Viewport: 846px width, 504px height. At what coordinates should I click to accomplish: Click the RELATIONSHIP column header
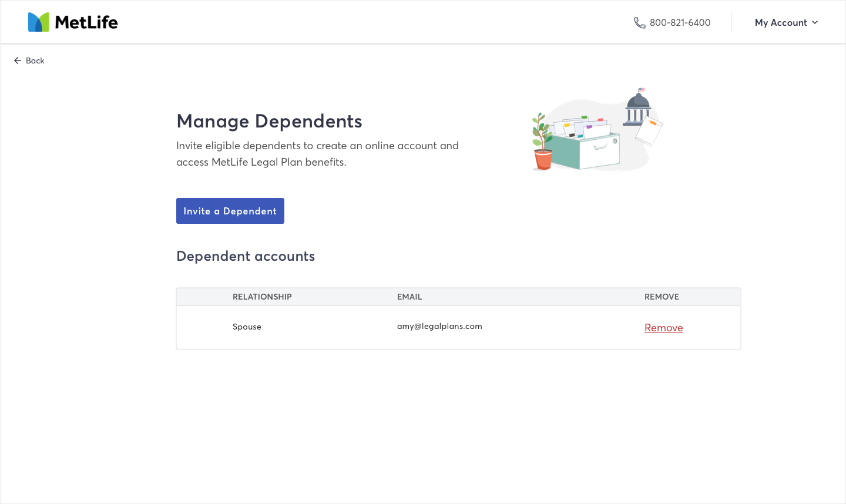[x=262, y=297]
